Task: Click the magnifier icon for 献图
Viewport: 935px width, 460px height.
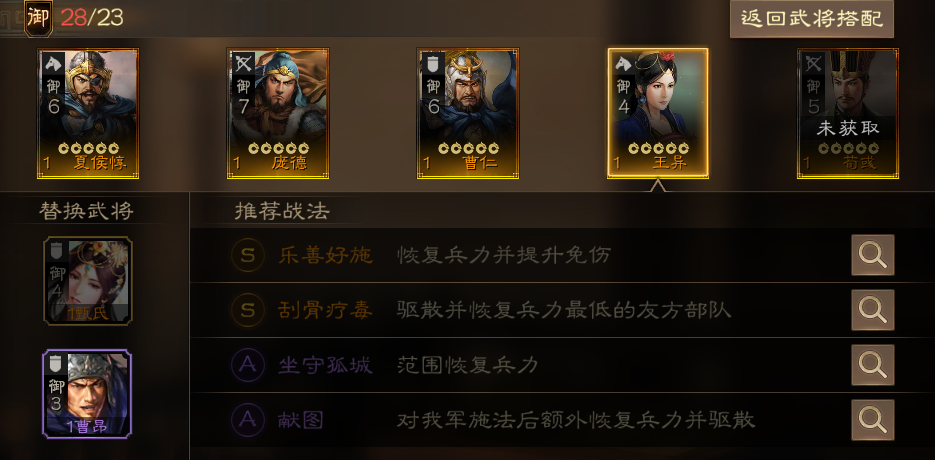Action: (872, 420)
